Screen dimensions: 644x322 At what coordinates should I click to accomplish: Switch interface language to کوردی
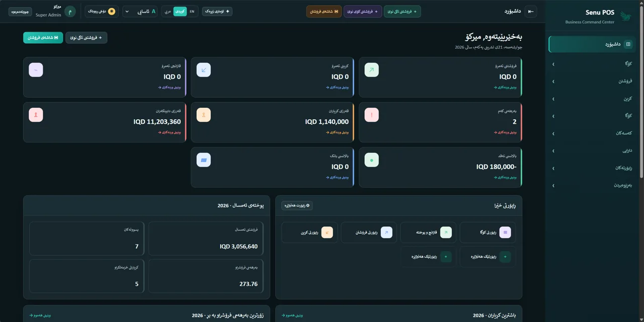tap(180, 11)
